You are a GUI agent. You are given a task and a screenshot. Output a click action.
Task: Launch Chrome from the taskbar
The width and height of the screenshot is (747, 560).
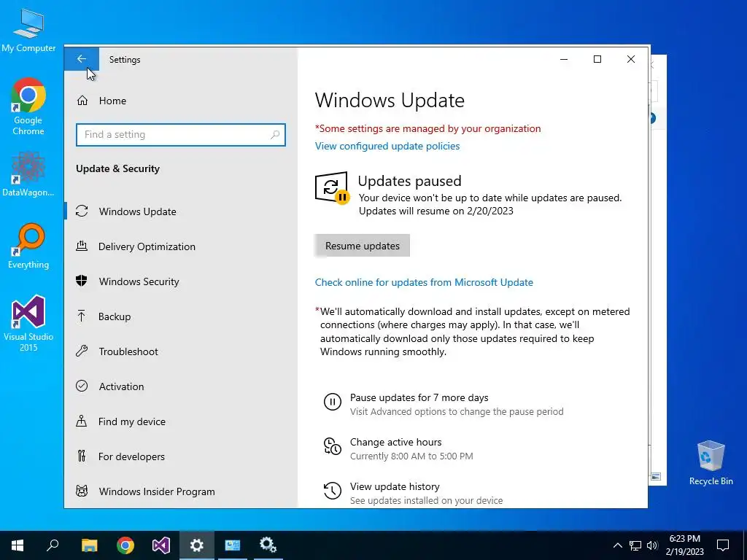125,545
